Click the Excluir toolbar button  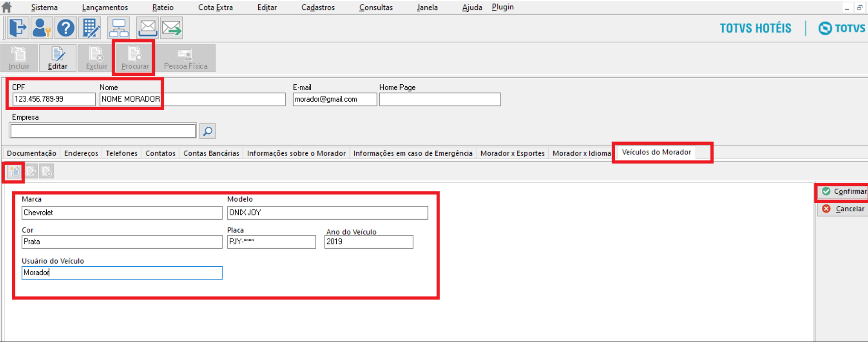[96, 58]
